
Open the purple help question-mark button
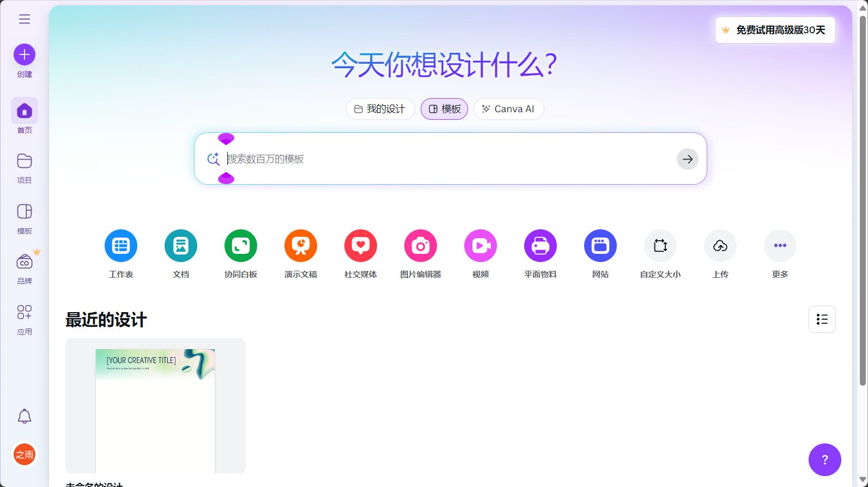tap(825, 460)
